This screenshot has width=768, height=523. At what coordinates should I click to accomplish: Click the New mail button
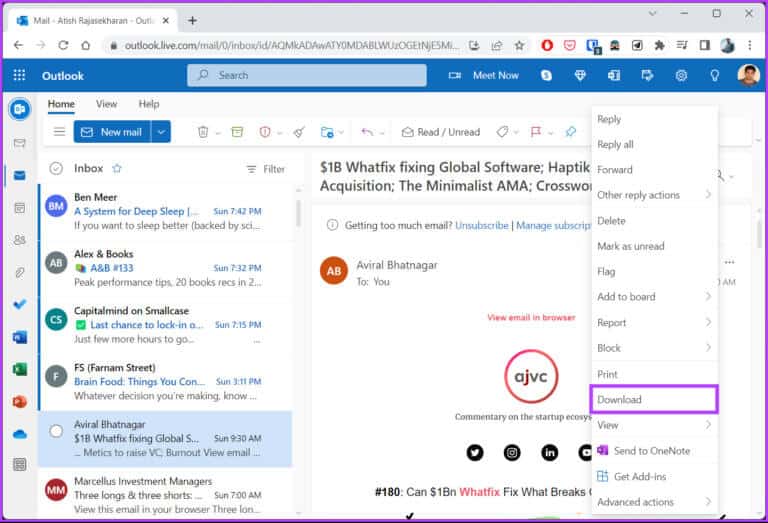112,132
